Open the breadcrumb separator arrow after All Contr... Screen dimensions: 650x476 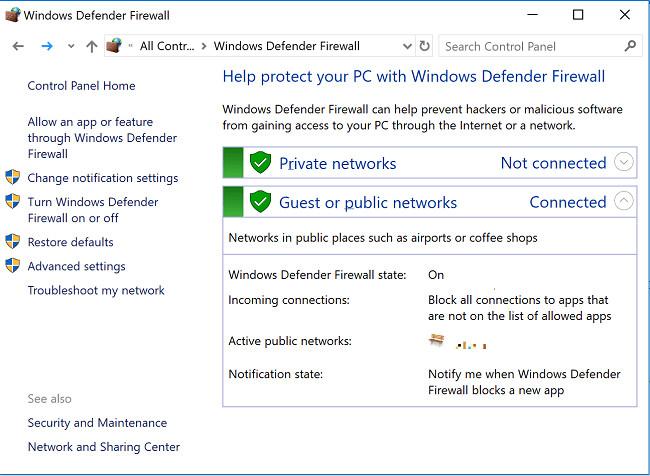204,46
